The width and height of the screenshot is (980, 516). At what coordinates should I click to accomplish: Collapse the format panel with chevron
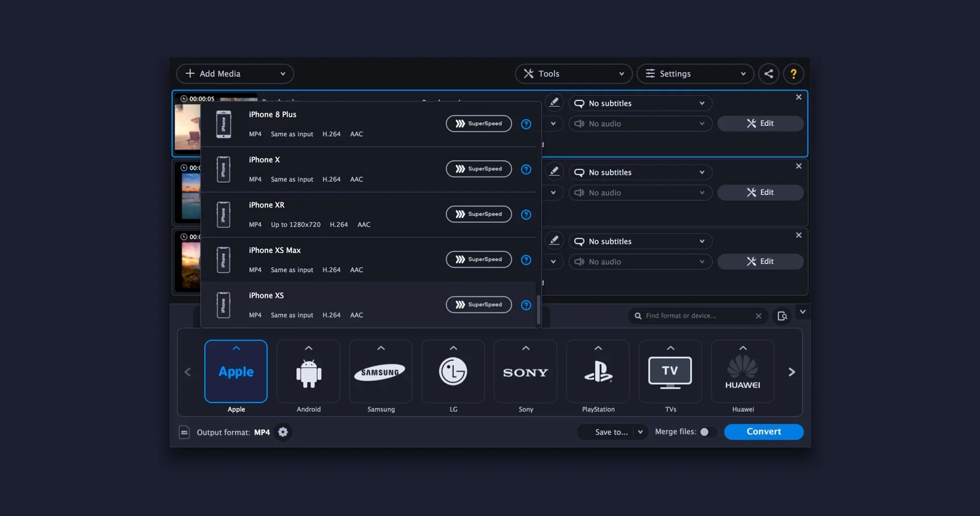click(802, 312)
